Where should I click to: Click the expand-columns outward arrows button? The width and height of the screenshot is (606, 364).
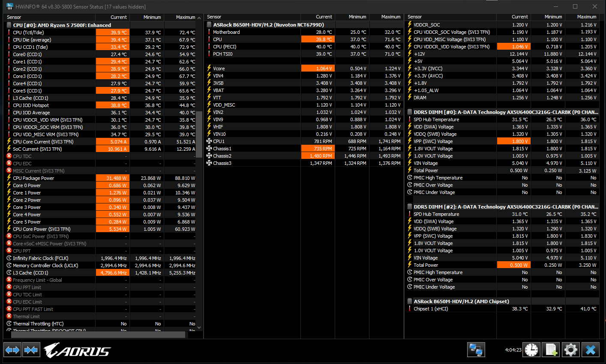tap(12, 350)
